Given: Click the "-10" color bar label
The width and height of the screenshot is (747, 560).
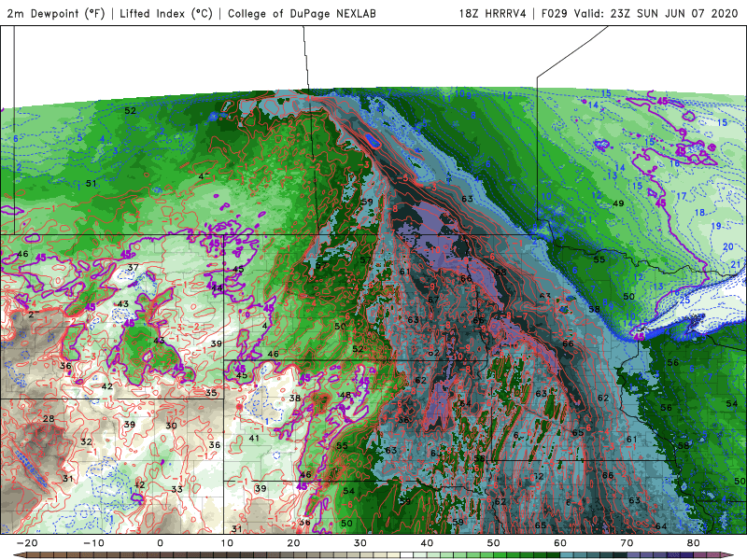Looking at the screenshot, I should (x=93, y=543).
